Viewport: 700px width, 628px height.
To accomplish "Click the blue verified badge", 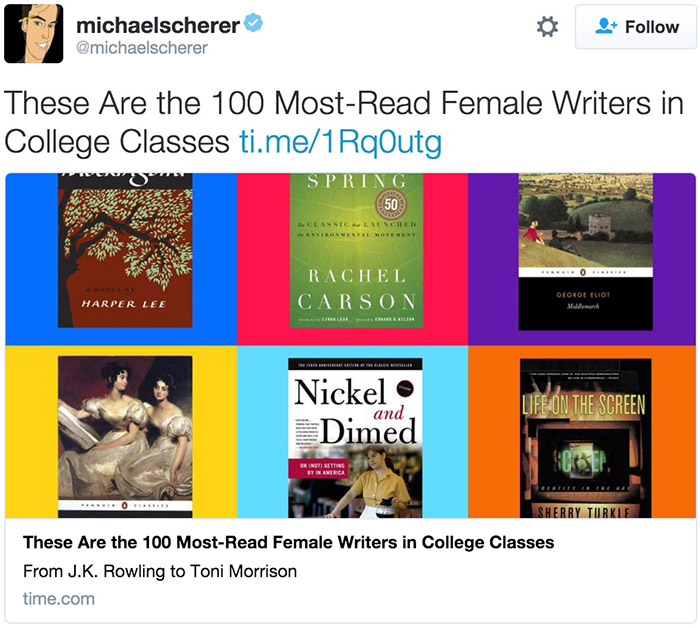I will point(256,23).
